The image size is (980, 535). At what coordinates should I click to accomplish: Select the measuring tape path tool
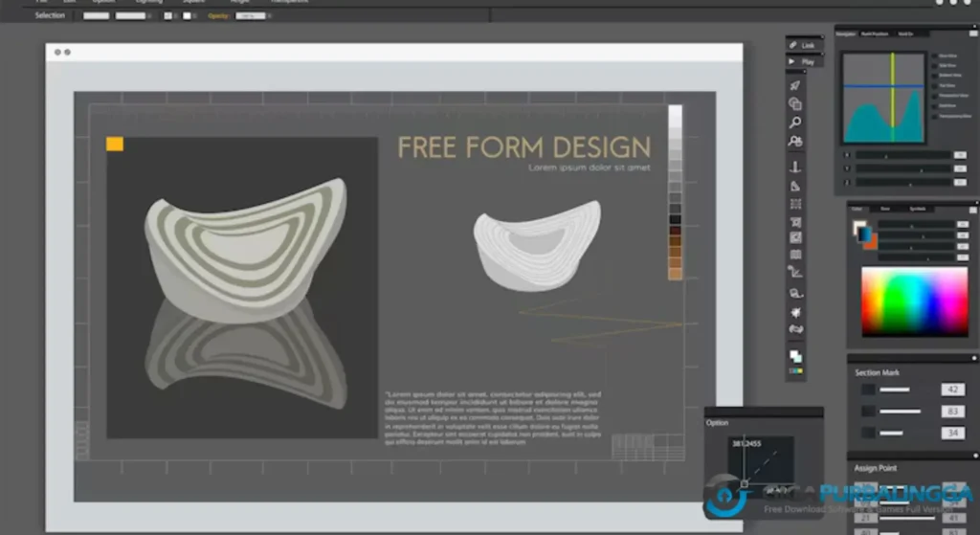tap(795, 293)
